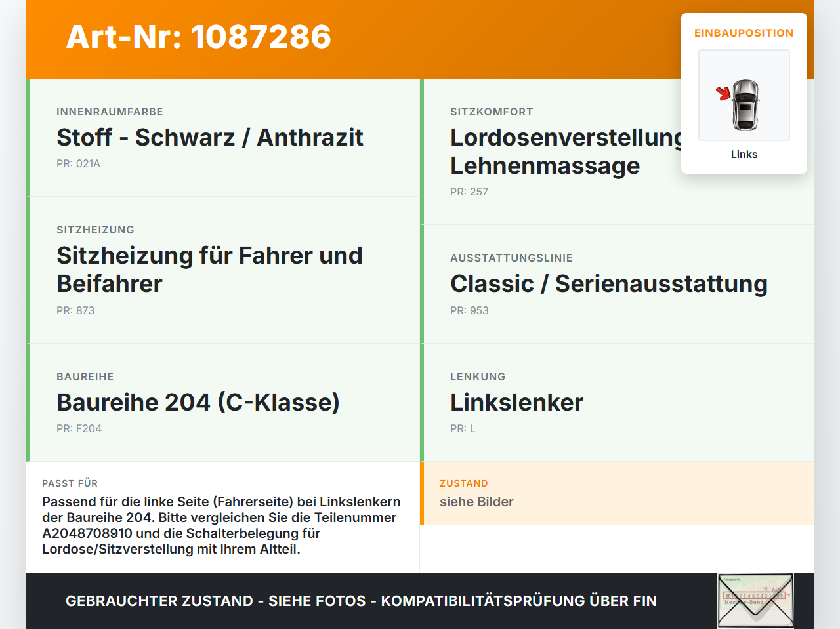Click the envelope thumbnail in the footer
Screen dimensions: 840x629
[x=755, y=600]
